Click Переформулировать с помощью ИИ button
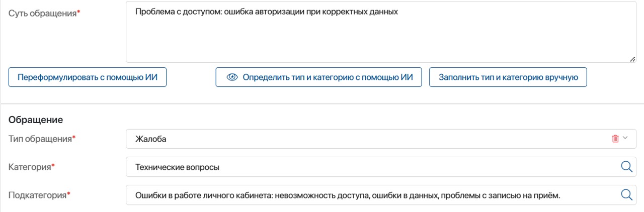644x212 pixels. (x=88, y=77)
